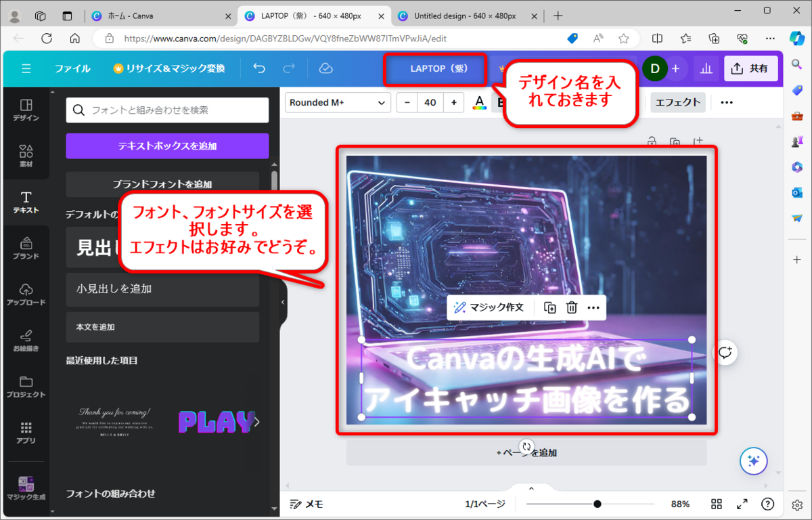Refresh the browser page
The width and height of the screenshot is (812, 520).
[x=47, y=39]
